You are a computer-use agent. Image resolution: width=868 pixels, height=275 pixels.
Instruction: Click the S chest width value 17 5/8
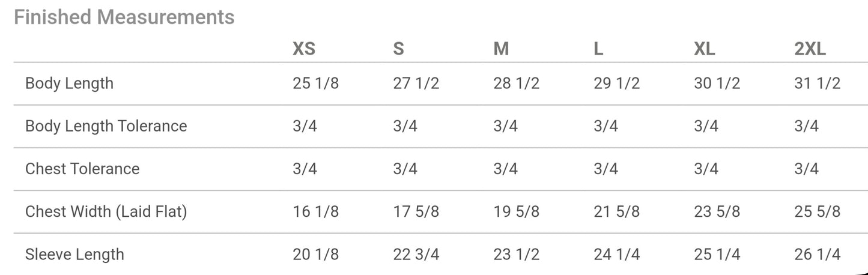point(416,211)
